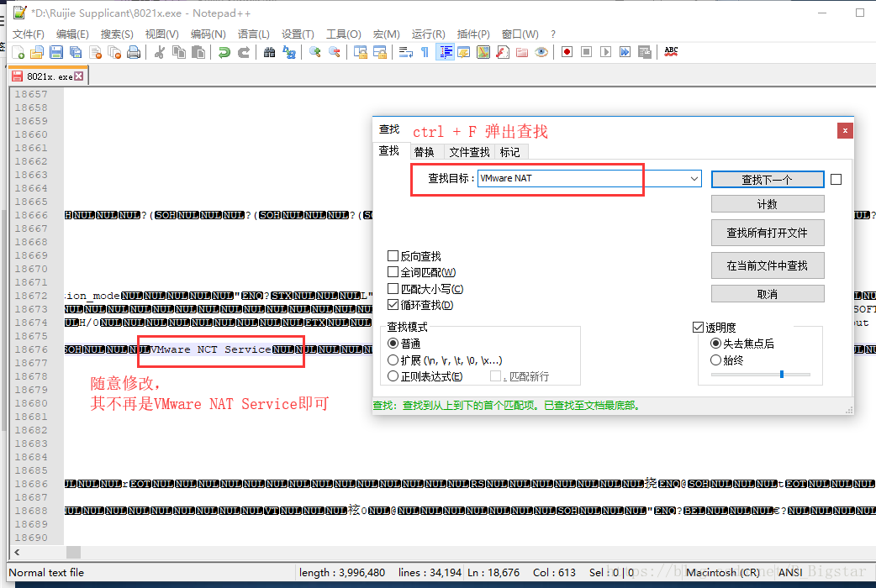
Task: Click the Print toolbar icon
Action: tap(134, 52)
